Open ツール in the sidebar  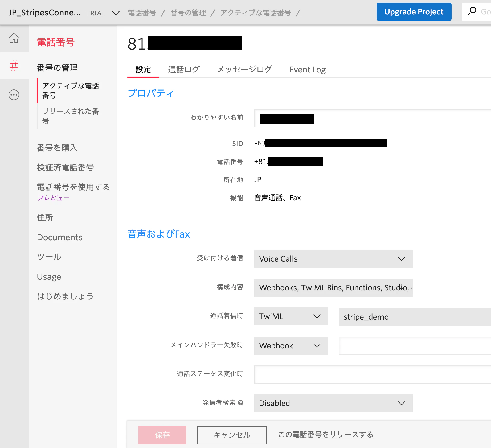tap(49, 257)
